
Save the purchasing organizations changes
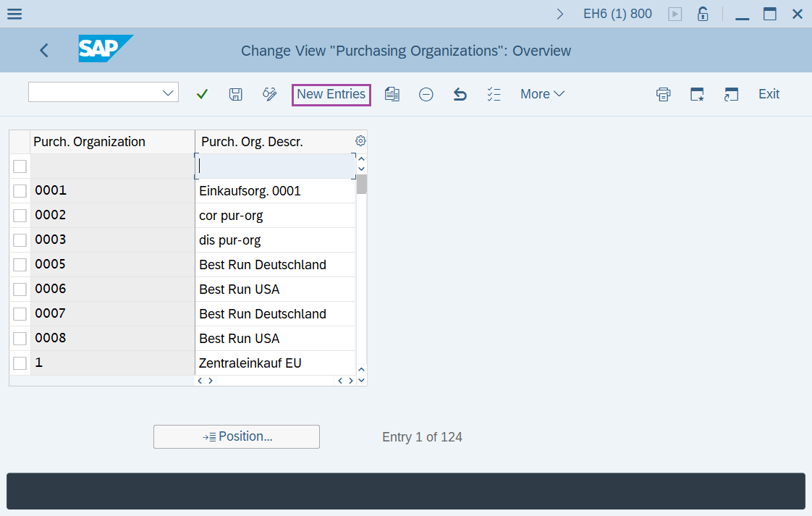tap(235, 94)
